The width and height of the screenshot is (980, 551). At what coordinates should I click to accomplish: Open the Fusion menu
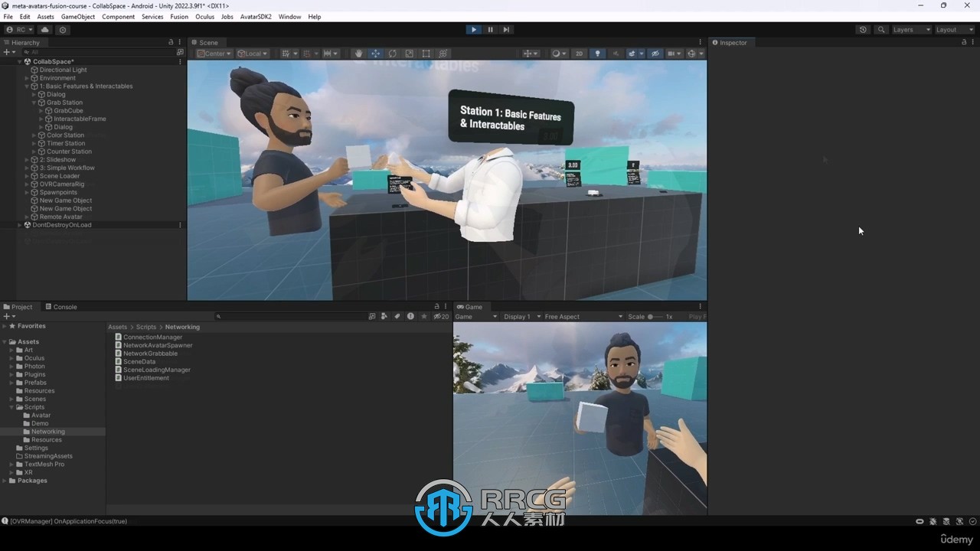pyautogui.click(x=179, y=16)
